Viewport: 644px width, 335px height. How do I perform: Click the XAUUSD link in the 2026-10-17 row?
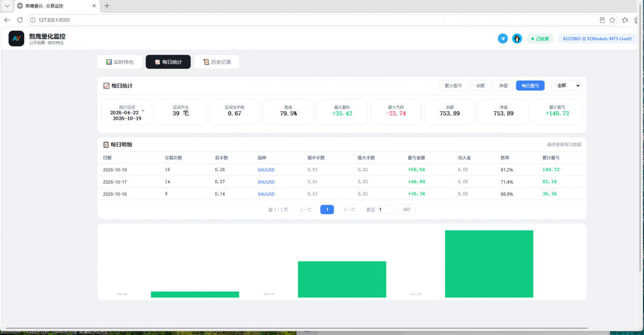(x=266, y=182)
